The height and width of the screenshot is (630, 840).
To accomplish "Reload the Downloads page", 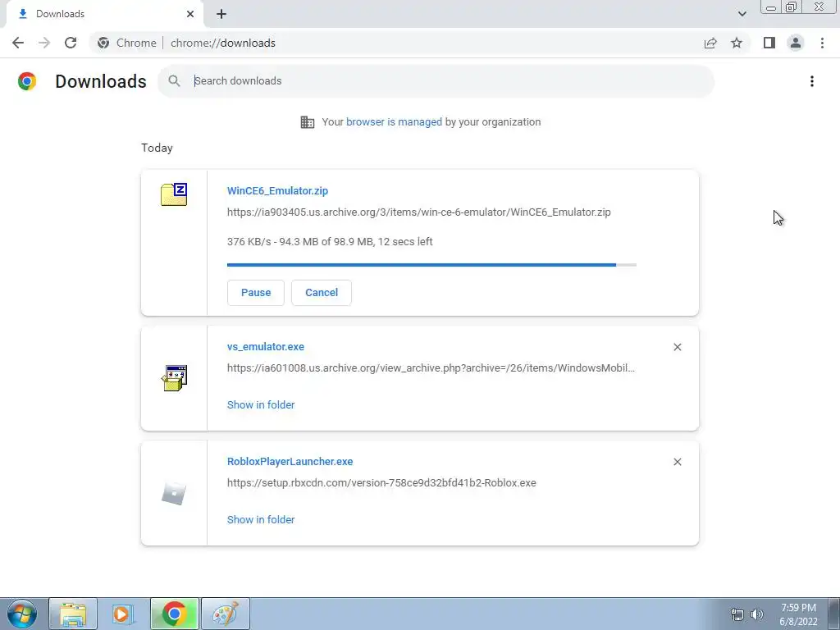I will [71, 43].
